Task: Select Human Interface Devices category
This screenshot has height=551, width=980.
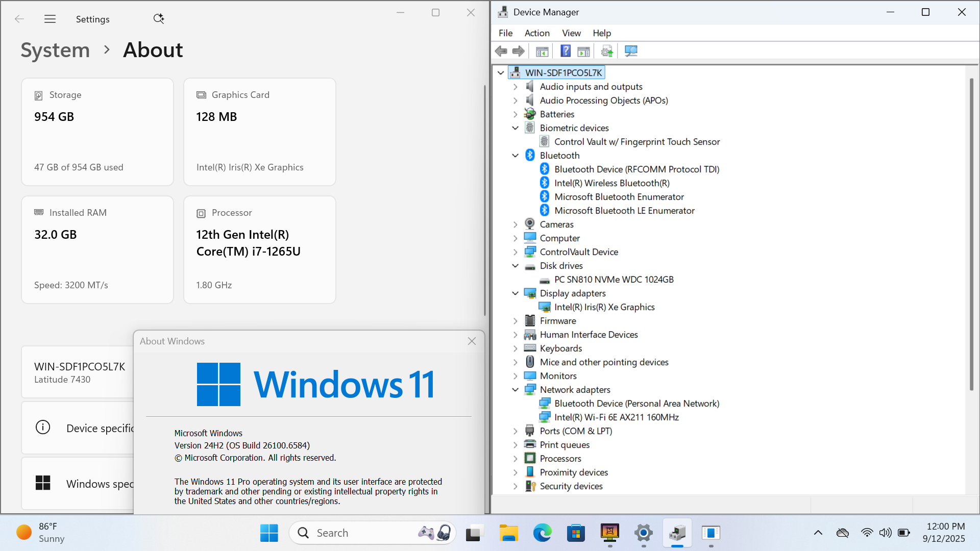Action: coord(589,335)
